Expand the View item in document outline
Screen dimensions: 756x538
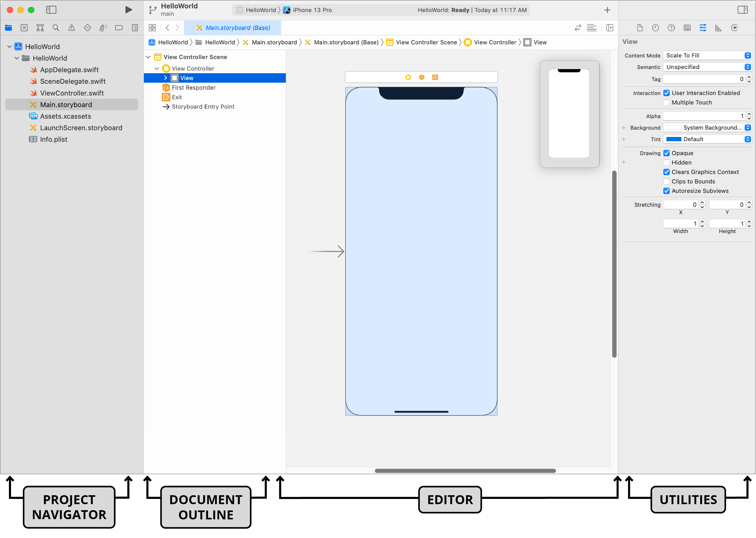(x=166, y=78)
